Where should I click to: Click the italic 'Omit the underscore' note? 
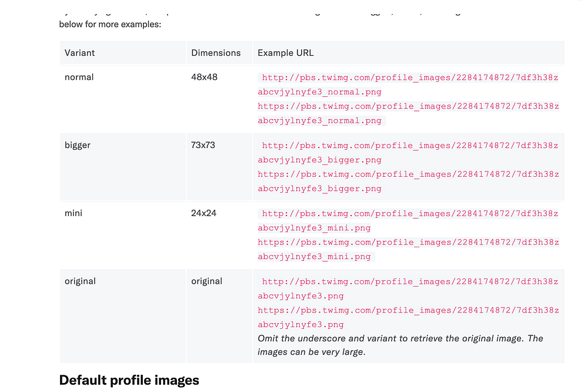[400, 338]
